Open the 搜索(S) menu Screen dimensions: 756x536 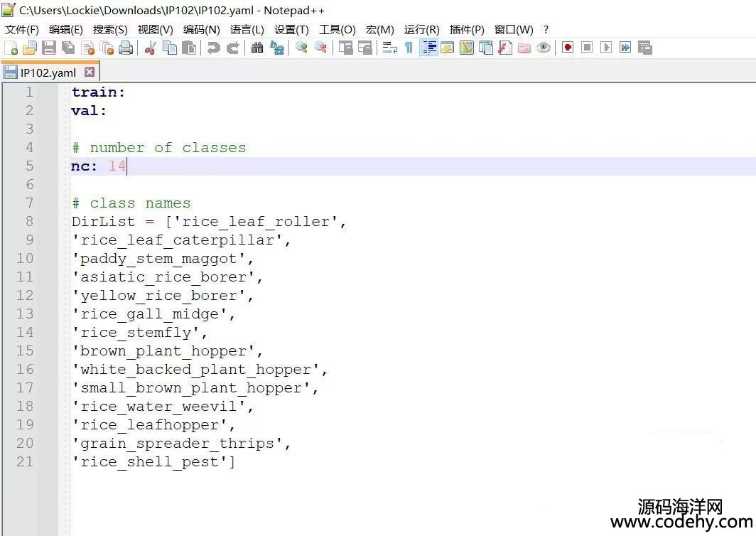point(110,30)
